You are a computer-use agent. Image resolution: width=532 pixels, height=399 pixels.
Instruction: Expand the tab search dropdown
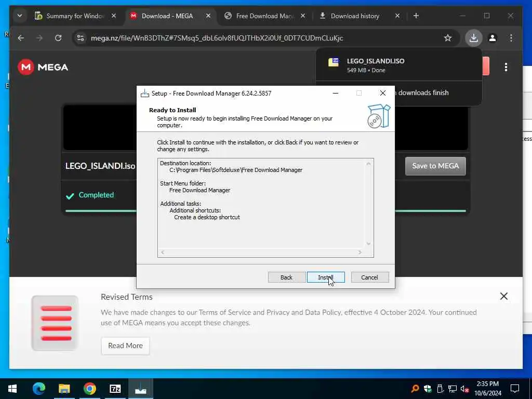point(20,16)
